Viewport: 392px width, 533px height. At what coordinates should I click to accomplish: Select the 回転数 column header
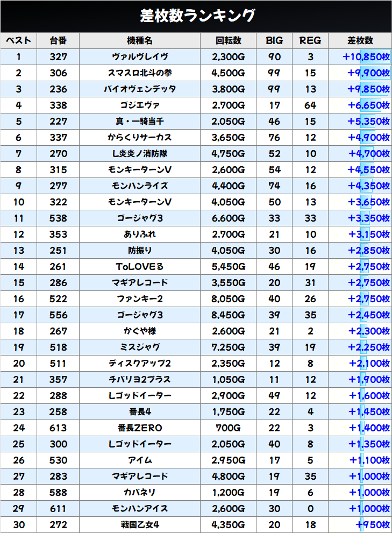(228, 40)
